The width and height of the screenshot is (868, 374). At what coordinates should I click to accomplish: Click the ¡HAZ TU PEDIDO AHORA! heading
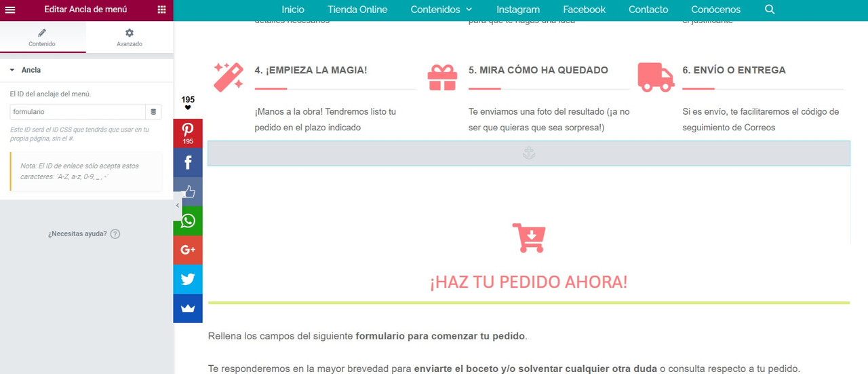pyautogui.click(x=529, y=282)
